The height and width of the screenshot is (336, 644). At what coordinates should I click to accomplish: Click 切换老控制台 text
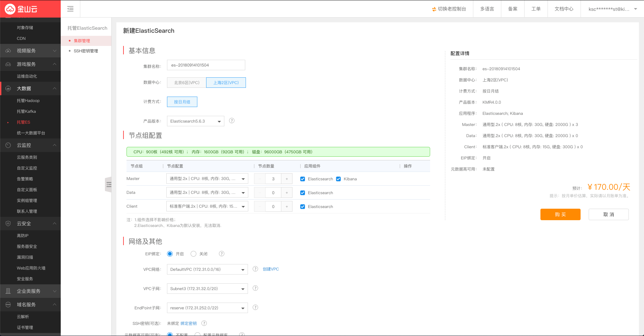tap(452, 9)
